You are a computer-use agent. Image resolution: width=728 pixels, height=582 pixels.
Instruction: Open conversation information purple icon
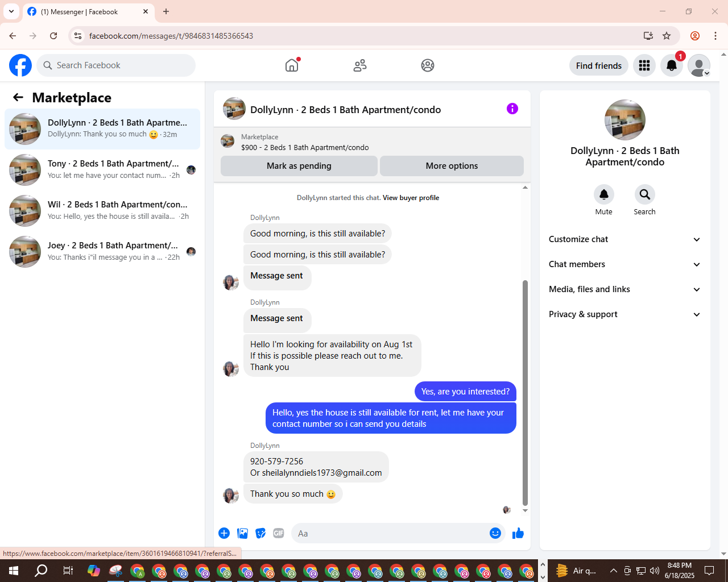click(x=512, y=109)
